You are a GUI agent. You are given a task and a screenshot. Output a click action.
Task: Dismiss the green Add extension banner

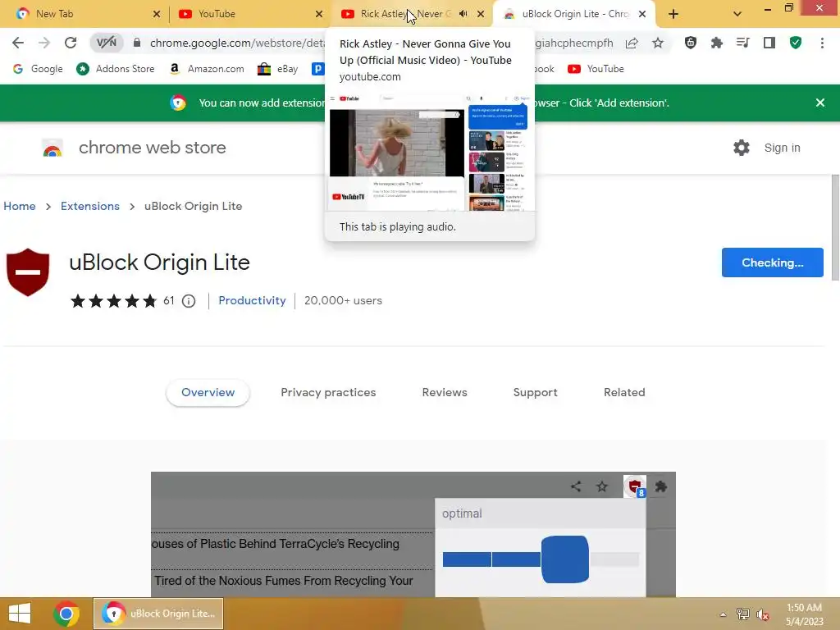pyautogui.click(x=820, y=103)
